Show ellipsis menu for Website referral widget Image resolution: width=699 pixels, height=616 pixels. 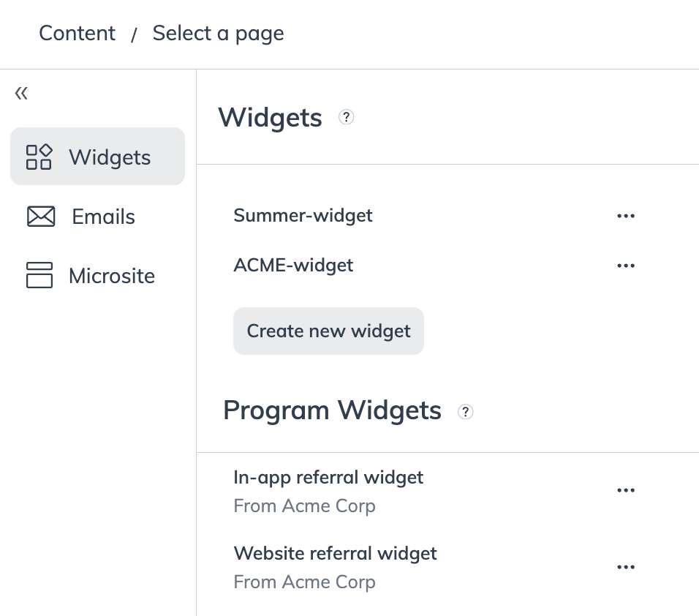click(626, 567)
